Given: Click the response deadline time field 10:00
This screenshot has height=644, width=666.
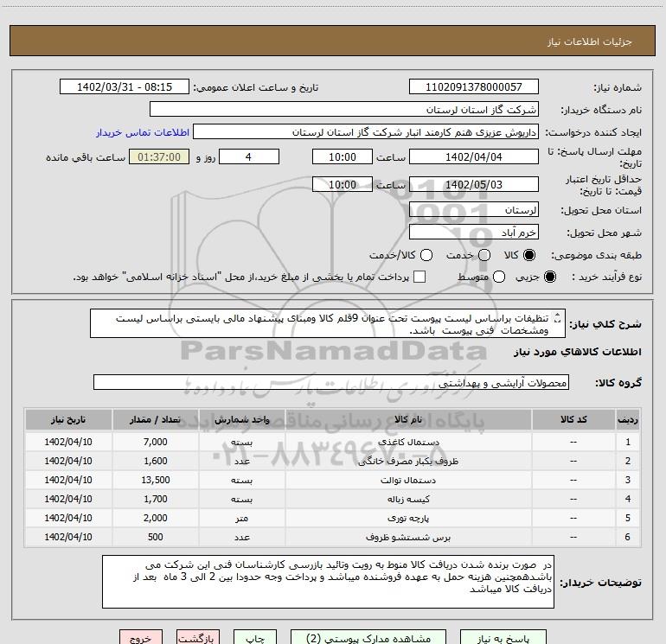Looking at the screenshot, I should 343,156.
